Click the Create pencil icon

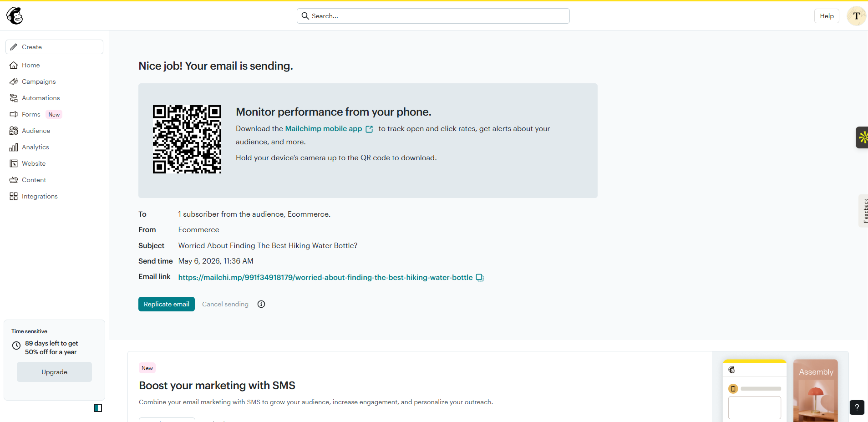tap(14, 47)
